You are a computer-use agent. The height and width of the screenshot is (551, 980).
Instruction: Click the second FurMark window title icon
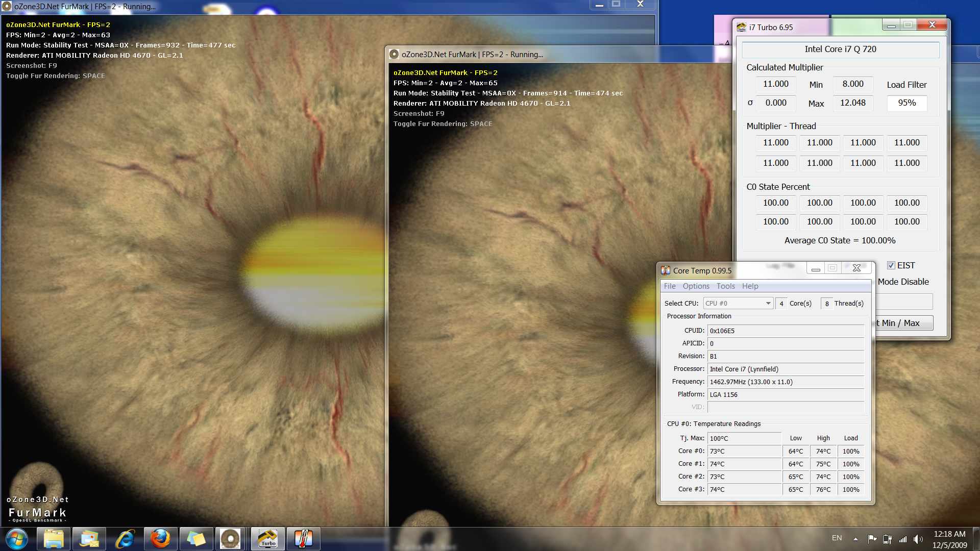(x=394, y=54)
